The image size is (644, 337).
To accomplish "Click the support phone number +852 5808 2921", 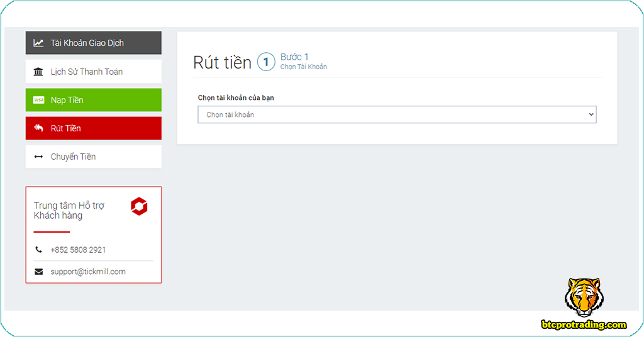I will (x=78, y=250).
